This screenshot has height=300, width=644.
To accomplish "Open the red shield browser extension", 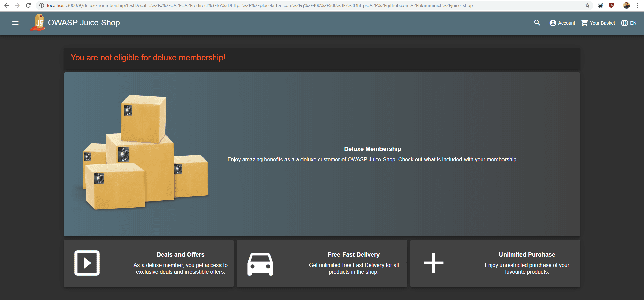I will pyautogui.click(x=611, y=5).
